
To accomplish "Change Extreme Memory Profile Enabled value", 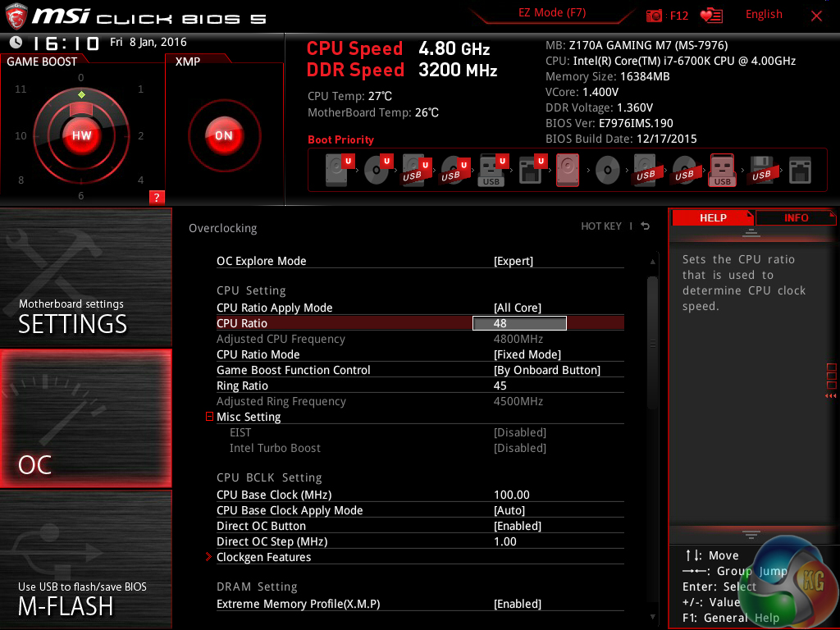I will click(517, 604).
